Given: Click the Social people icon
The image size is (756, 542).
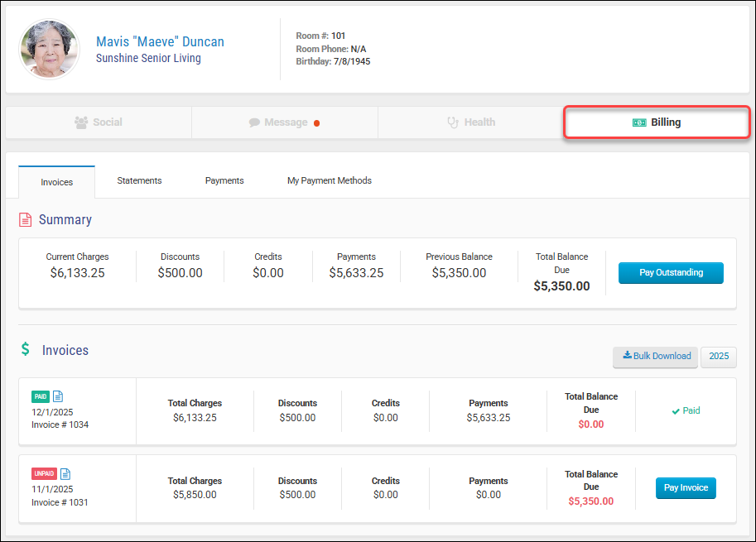Looking at the screenshot, I should point(81,122).
